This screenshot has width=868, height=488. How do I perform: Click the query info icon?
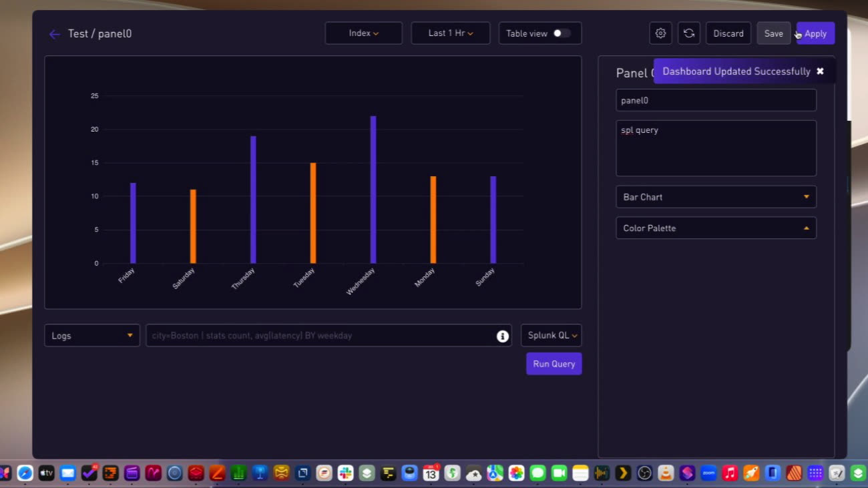pos(503,336)
